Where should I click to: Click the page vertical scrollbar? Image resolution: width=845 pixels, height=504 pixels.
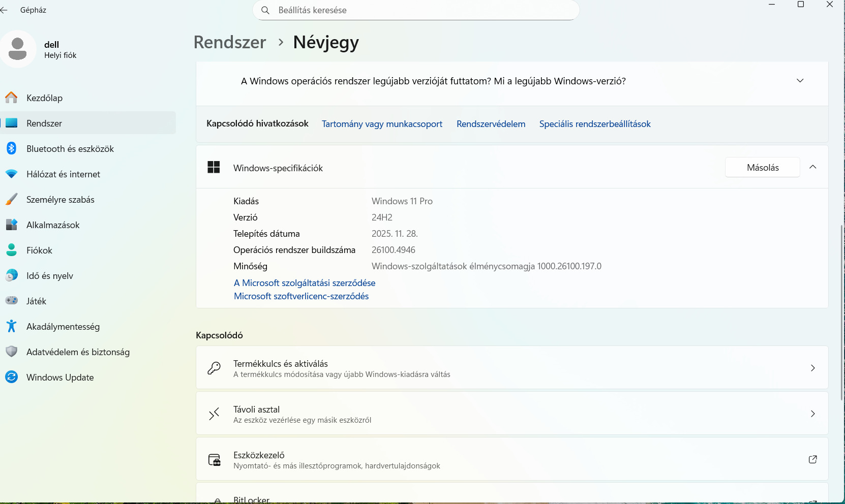coord(842,312)
